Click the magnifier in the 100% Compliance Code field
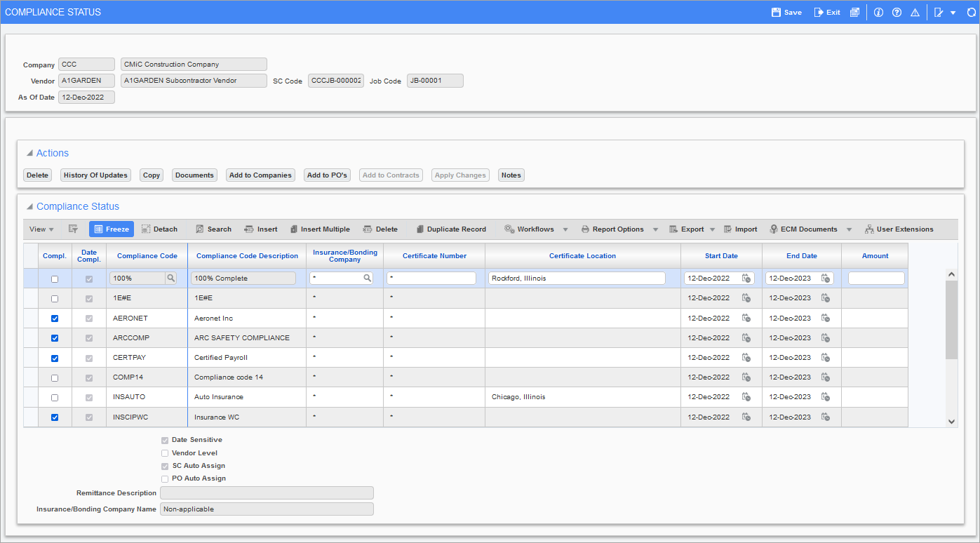The height and width of the screenshot is (543, 980). (x=170, y=278)
